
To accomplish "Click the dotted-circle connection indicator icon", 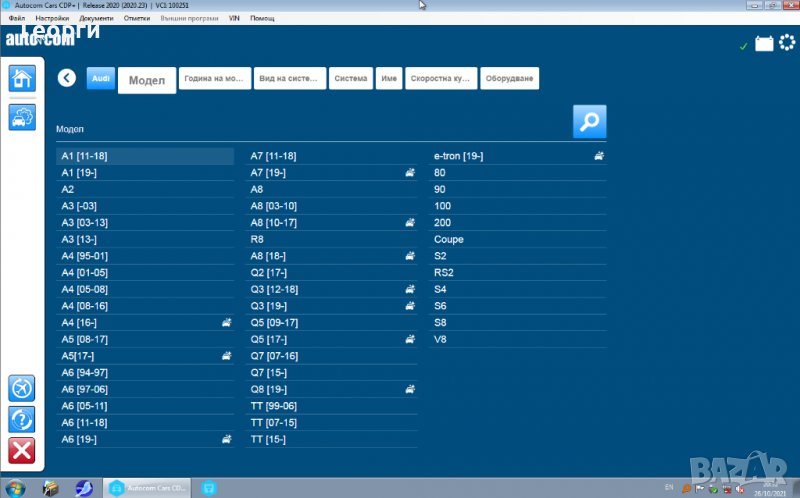I will tap(786, 43).
